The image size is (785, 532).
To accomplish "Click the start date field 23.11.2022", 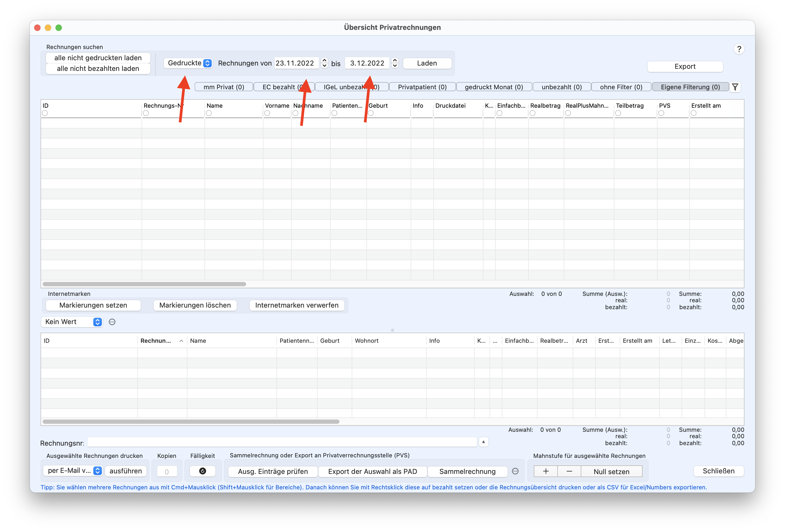I will (296, 63).
